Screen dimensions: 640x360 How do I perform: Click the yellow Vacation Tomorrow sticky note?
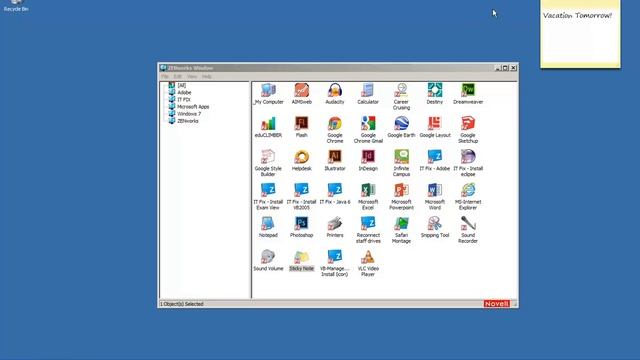point(580,34)
